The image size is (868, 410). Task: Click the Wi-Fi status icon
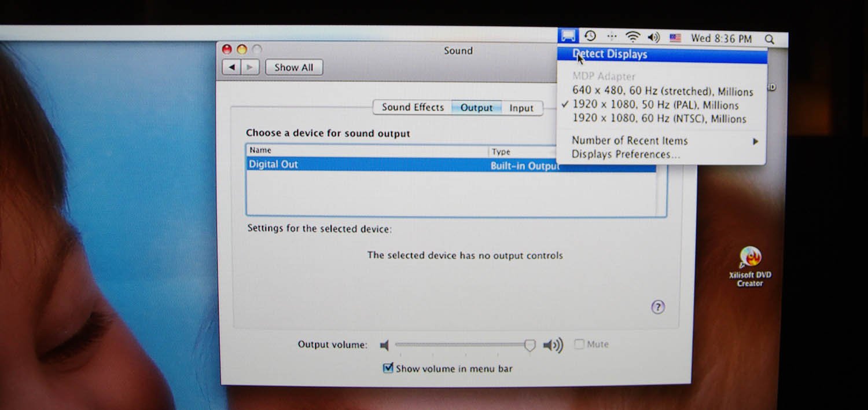point(633,38)
